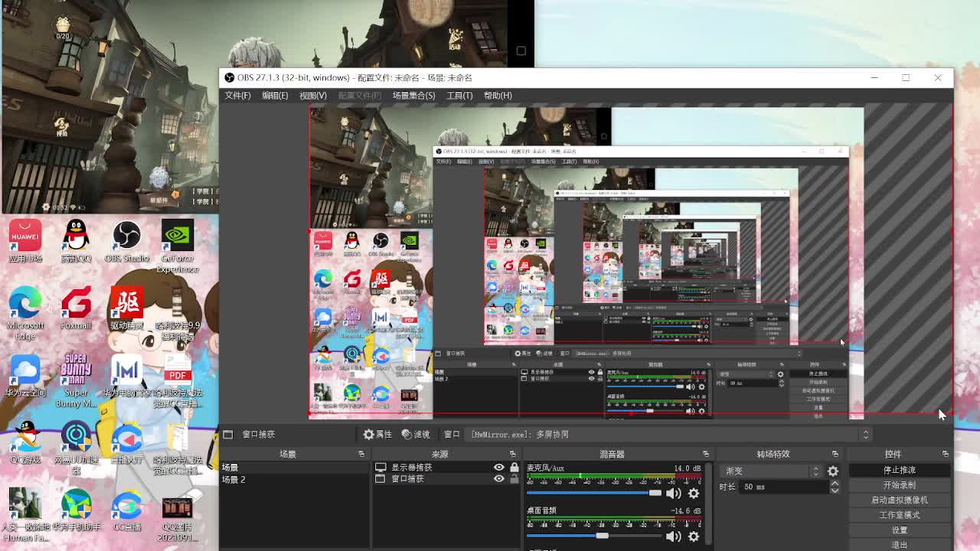This screenshot has width=980, height=551.
Task: Pop out the 控件 dock panel
Action: [945, 454]
